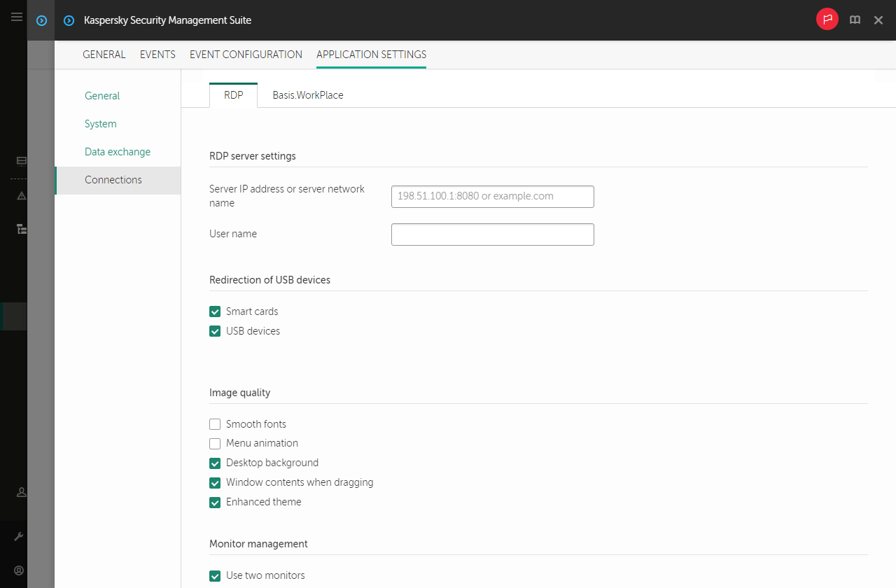This screenshot has width=896, height=588.
Task: Open the user accounts icon in sidebar
Action: pyautogui.click(x=20, y=492)
